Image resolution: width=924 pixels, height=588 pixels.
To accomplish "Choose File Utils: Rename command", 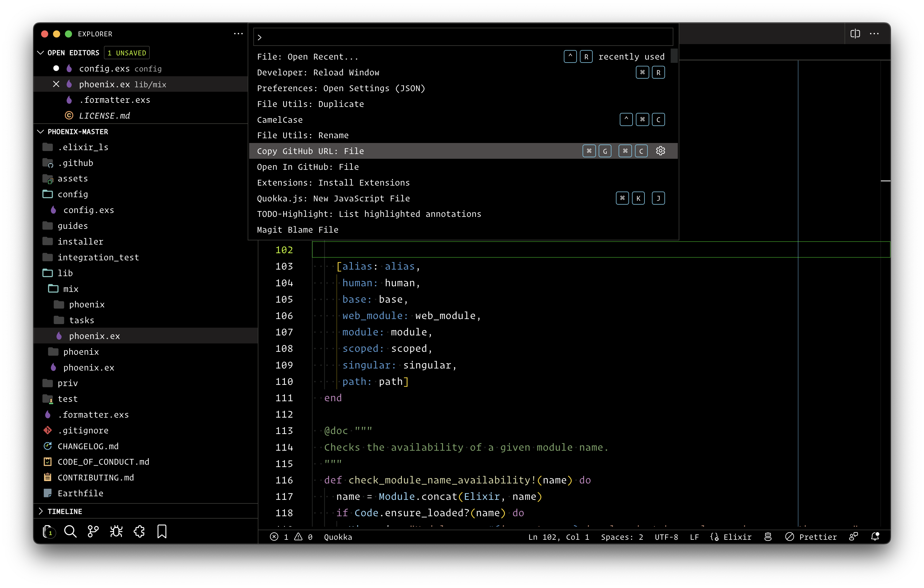I will pos(463,135).
